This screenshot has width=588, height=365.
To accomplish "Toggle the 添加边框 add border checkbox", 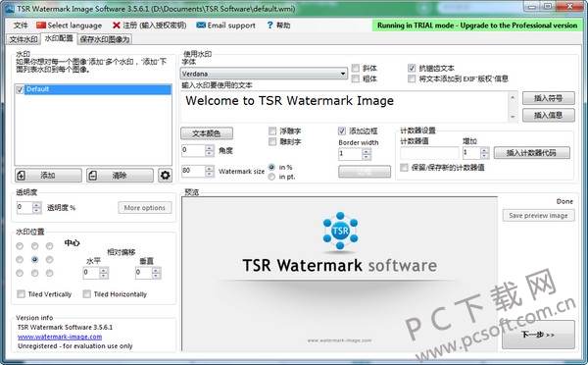I will [x=342, y=130].
